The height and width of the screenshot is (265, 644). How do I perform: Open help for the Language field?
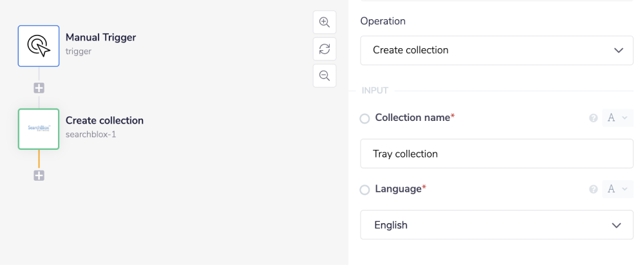point(594,189)
